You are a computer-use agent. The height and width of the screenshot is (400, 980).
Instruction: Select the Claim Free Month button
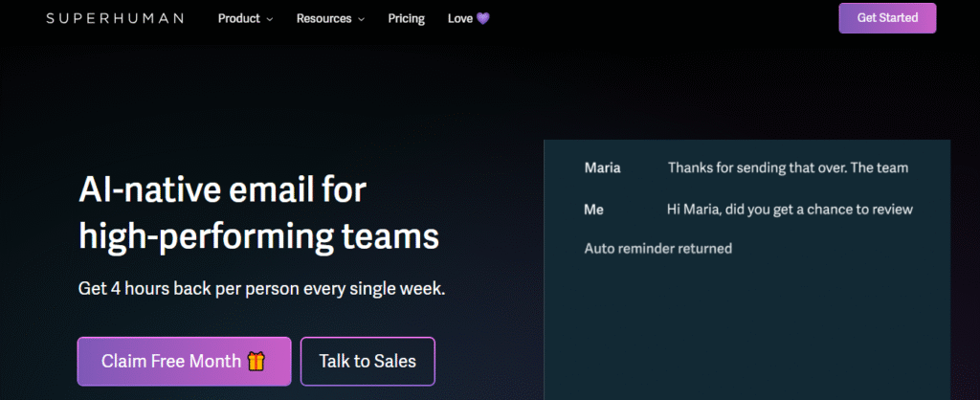tap(185, 362)
